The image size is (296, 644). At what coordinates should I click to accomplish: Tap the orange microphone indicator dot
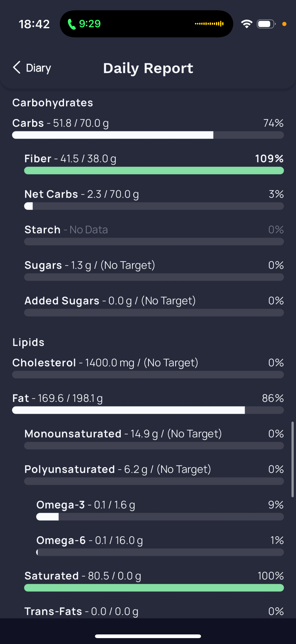(x=284, y=24)
